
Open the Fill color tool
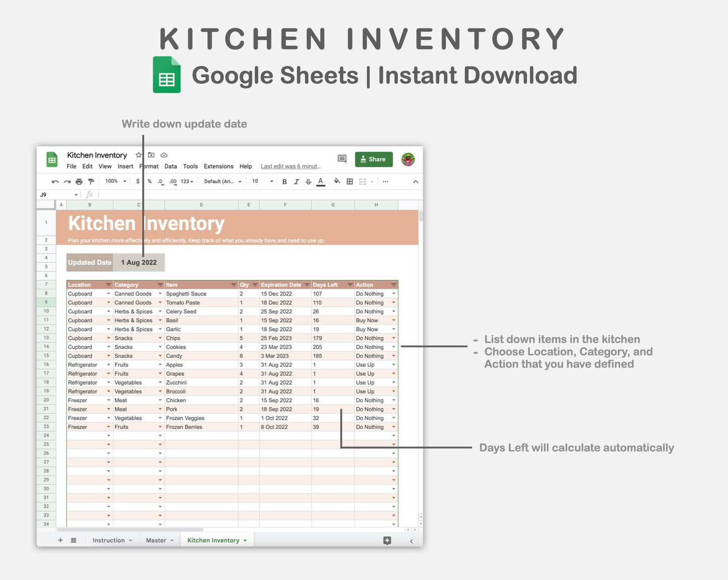[337, 181]
